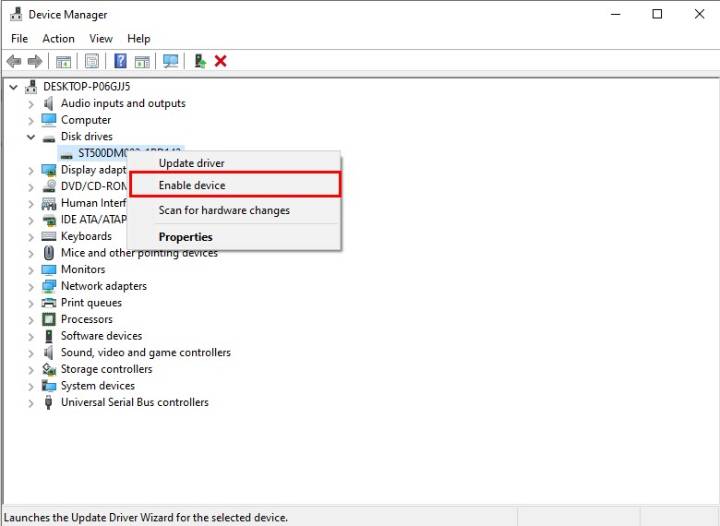This screenshot has height=526, width=720.
Task: Click the Display adapters category icon
Action: 49,170
